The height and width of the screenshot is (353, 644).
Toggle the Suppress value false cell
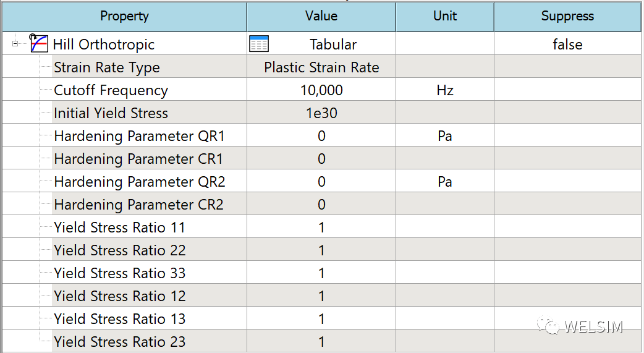[567, 44]
